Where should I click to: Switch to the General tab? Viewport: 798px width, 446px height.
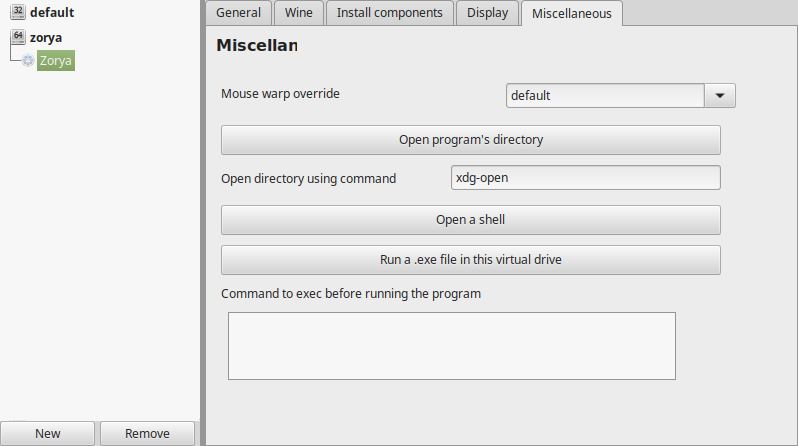tap(238, 13)
